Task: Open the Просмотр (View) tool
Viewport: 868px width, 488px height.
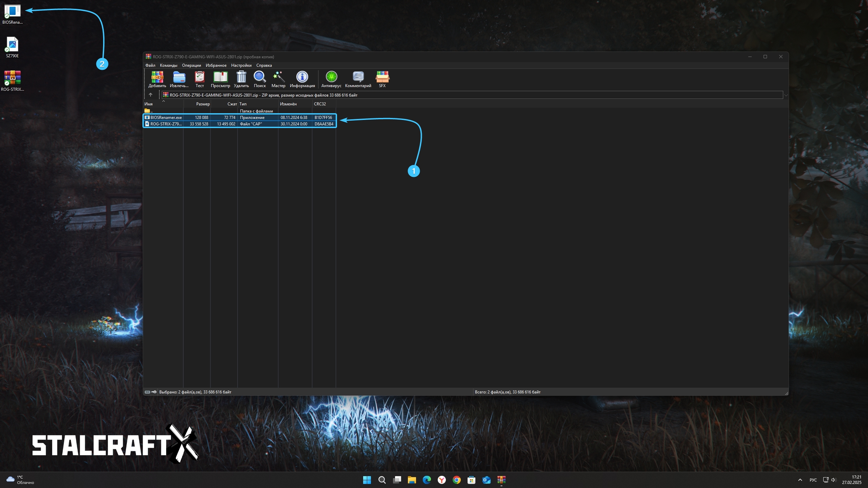Action: 220,79
